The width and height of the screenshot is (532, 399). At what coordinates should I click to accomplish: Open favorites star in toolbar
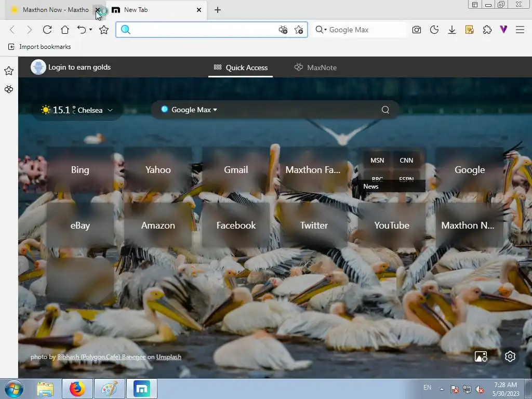click(x=104, y=30)
